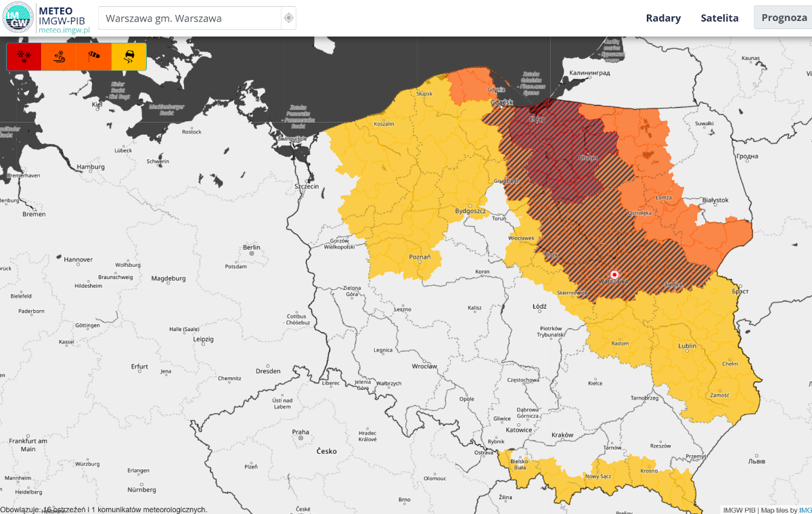Open the Radary tab
812x514 pixels.
pos(663,18)
